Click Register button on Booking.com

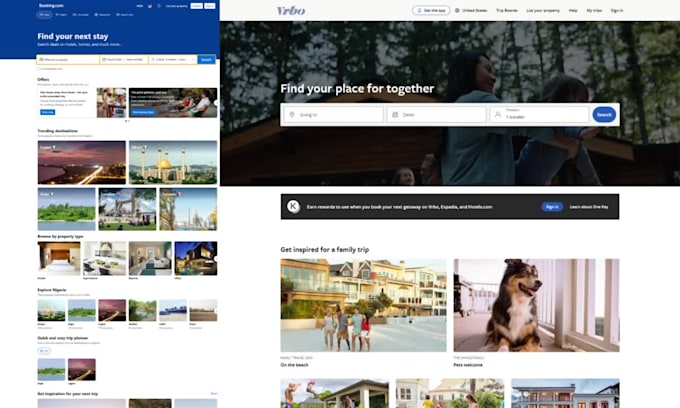pos(196,6)
